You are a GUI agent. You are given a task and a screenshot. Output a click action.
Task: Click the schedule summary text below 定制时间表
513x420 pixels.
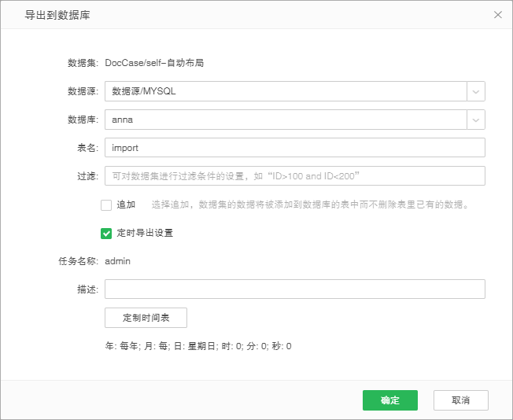(198, 346)
